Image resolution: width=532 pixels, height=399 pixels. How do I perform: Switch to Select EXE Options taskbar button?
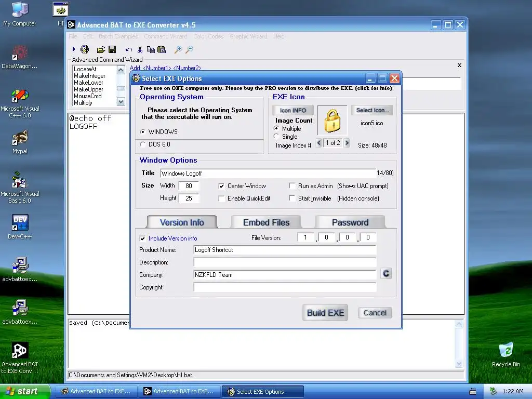pyautogui.click(x=262, y=392)
